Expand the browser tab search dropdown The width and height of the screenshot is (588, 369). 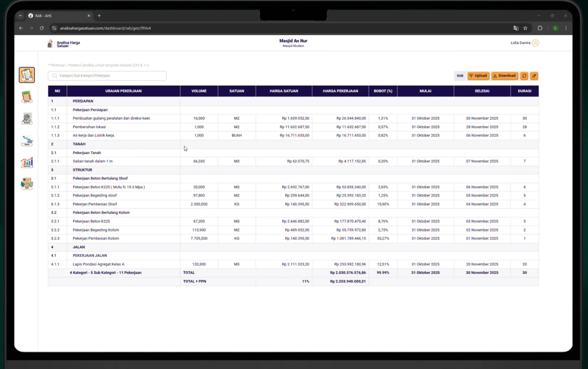(20, 16)
